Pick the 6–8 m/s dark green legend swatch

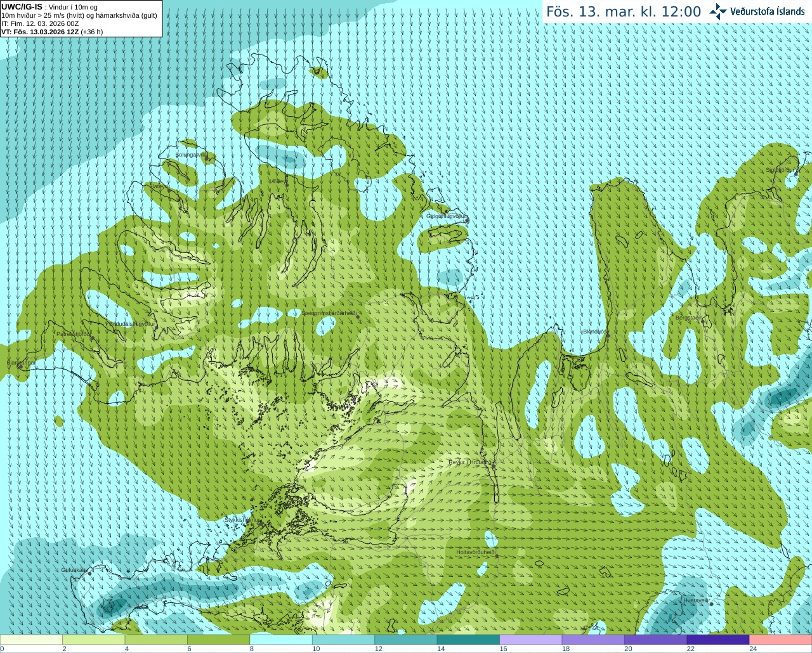218,640
